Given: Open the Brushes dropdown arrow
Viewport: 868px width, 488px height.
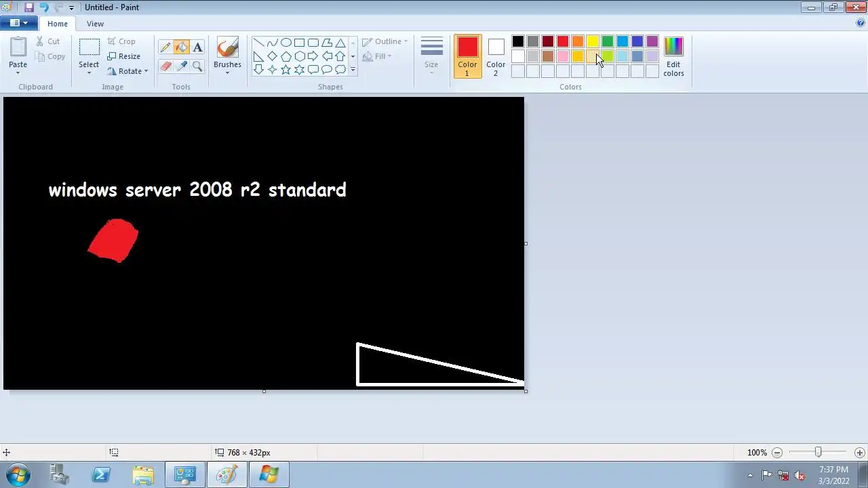Looking at the screenshot, I should point(227,73).
